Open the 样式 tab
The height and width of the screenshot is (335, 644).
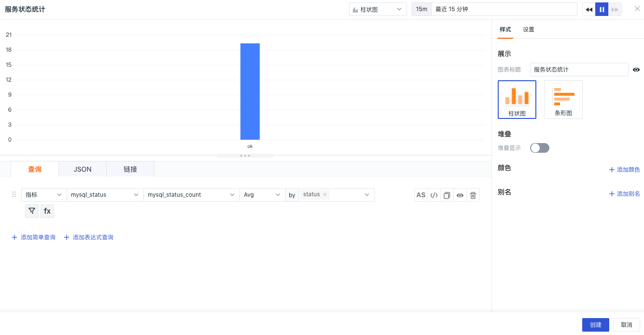505,29
